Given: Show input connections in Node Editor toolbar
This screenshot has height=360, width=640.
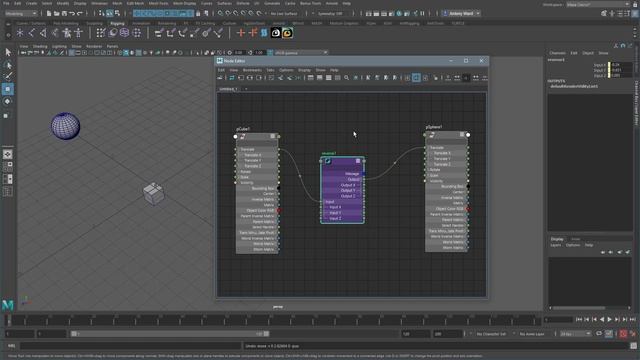Looking at the screenshot, I should coord(241,78).
